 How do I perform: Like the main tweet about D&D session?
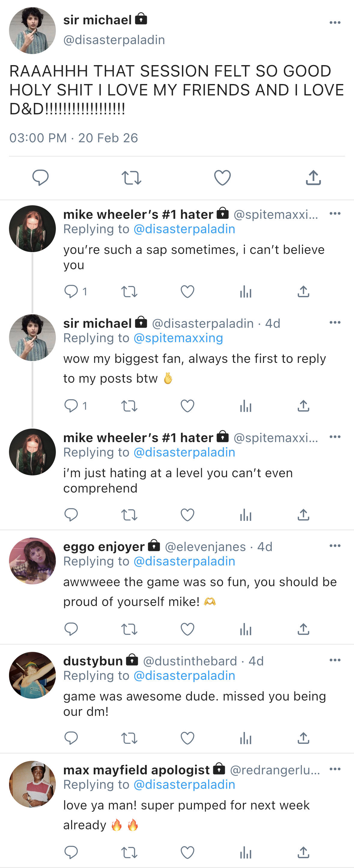(222, 178)
